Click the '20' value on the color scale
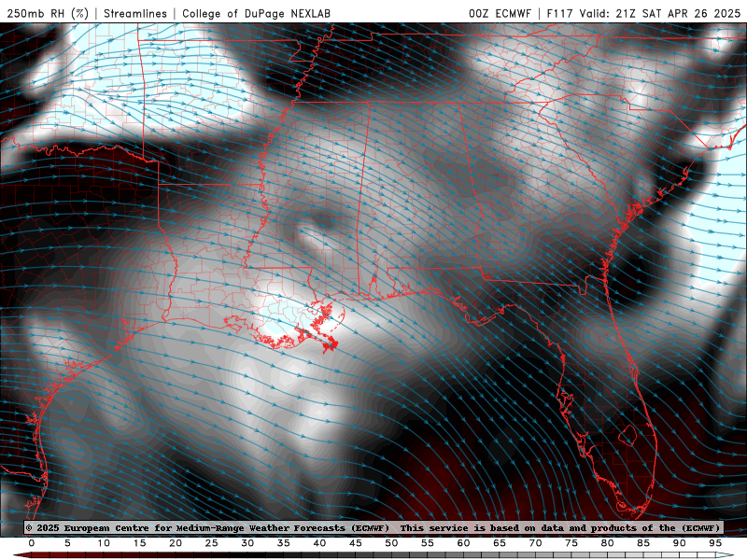The image size is (747, 560). (x=176, y=543)
